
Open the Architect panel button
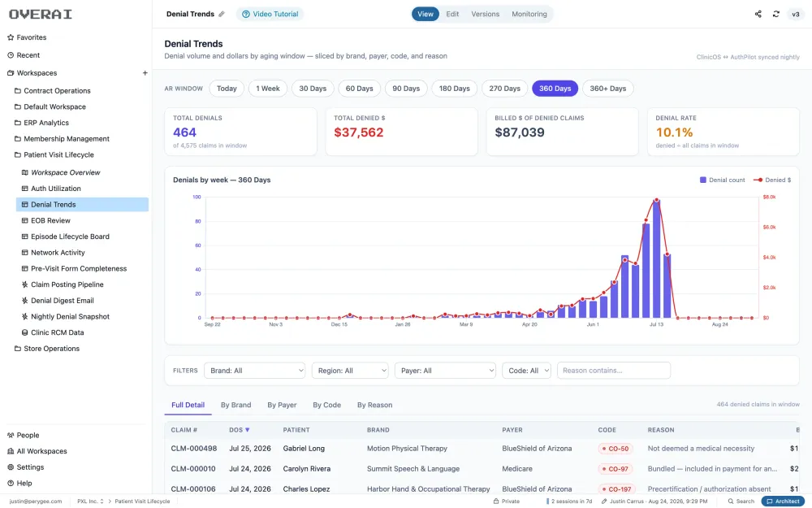pyautogui.click(x=783, y=501)
